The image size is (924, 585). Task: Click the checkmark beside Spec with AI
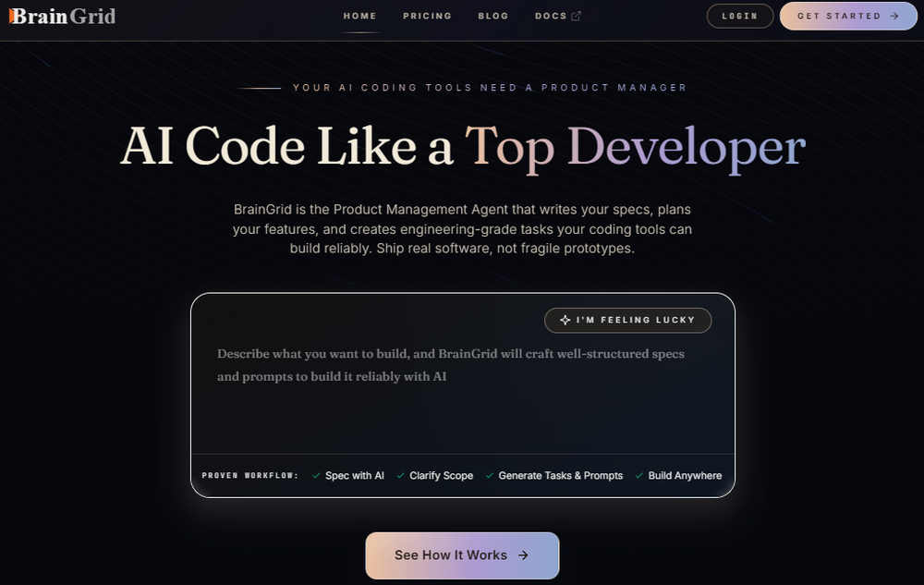point(316,475)
